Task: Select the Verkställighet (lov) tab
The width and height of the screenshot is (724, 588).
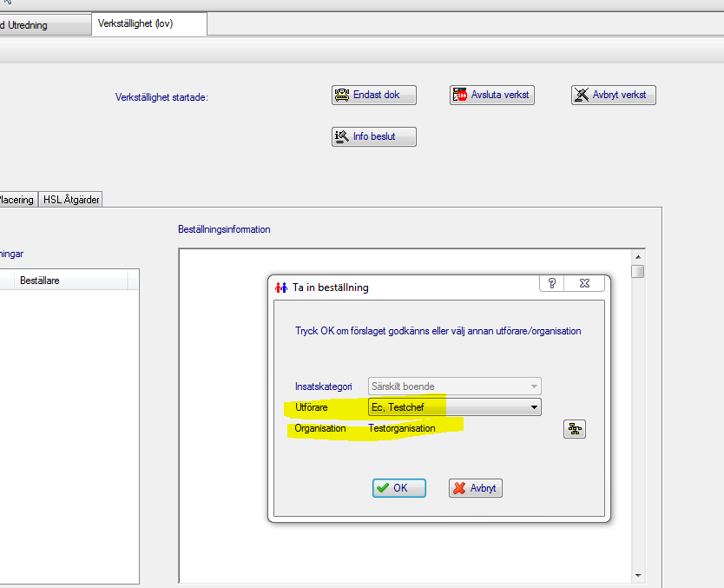Action: [x=149, y=24]
